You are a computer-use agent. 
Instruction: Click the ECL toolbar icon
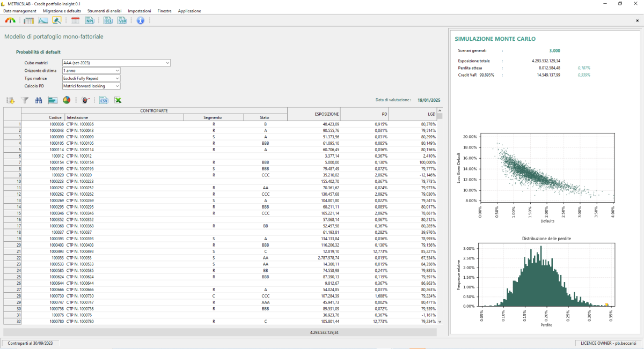(x=108, y=20)
